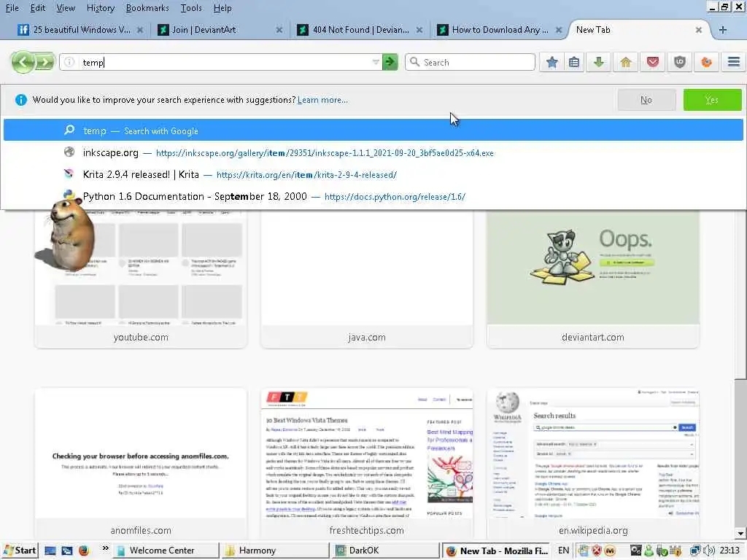Switch to the How to Download Any... tab

pyautogui.click(x=500, y=30)
